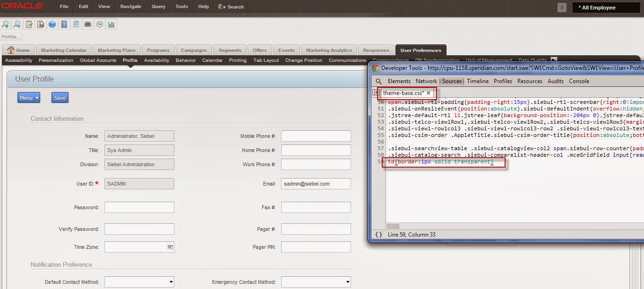Open the View menu
Viewport: 644px width, 289px height.
(x=104, y=7)
